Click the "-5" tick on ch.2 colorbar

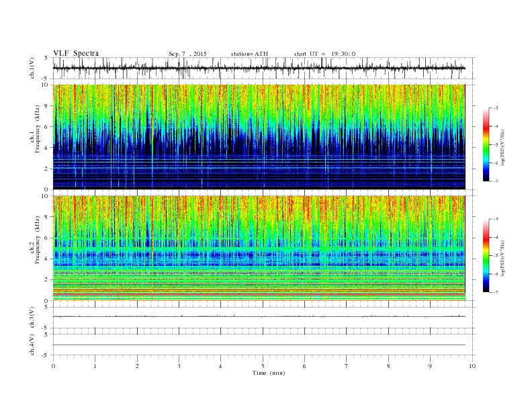pyautogui.click(x=496, y=256)
